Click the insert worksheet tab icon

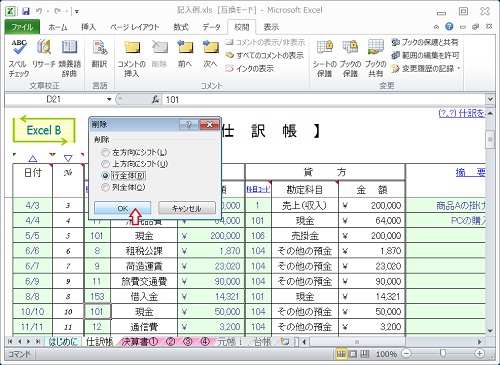point(285,342)
